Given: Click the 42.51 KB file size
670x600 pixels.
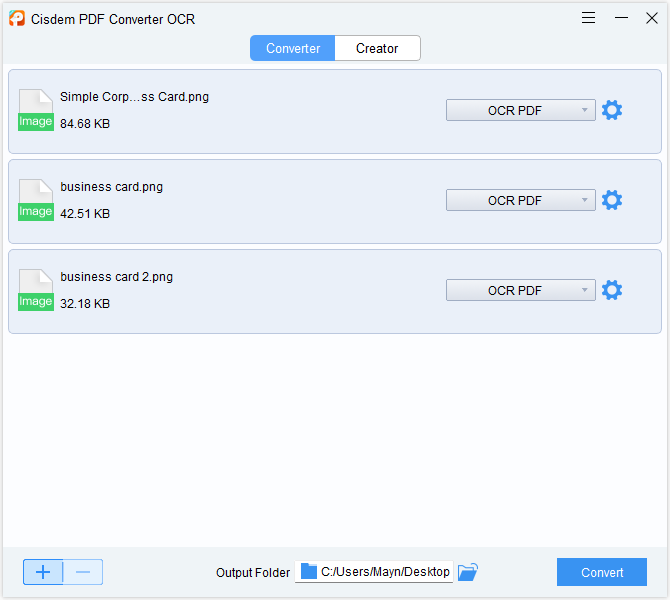Looking at the screenshot, I should 85,214.
